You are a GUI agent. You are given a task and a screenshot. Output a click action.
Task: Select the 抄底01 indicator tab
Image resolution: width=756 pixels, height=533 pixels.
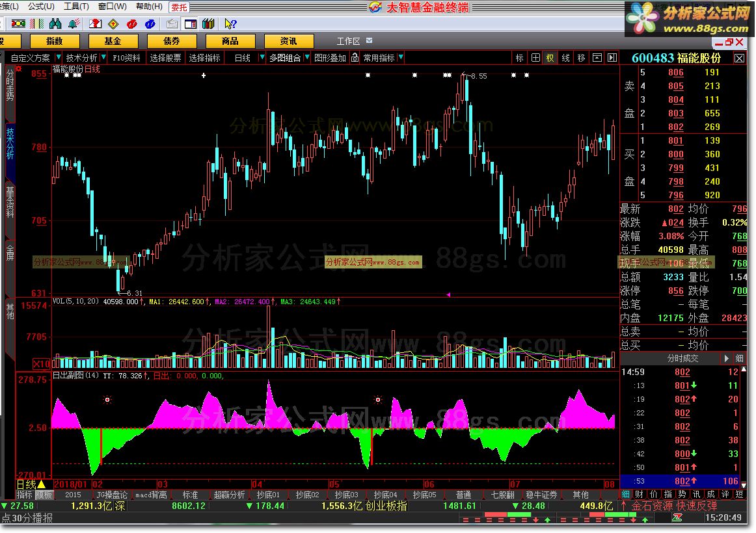click(268, 495)
